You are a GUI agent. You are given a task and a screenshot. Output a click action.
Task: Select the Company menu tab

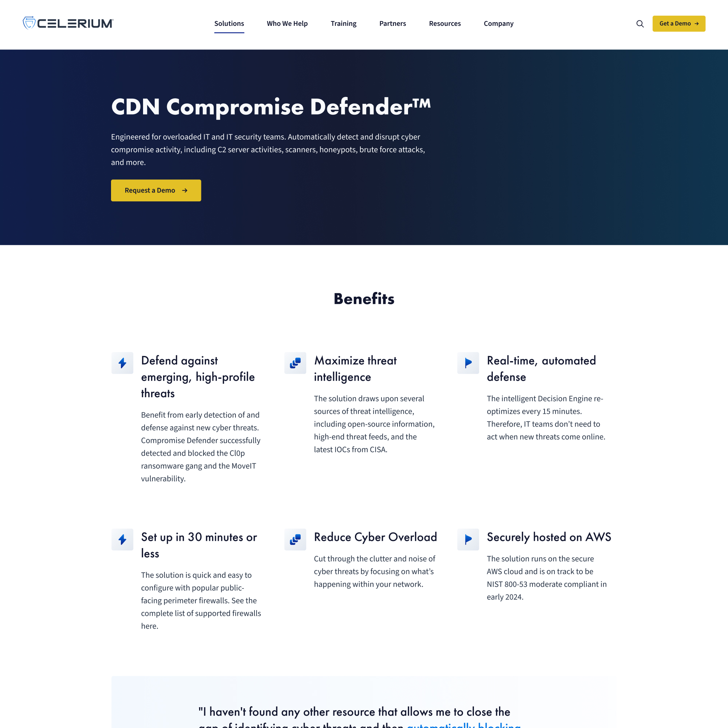point(499,23)
